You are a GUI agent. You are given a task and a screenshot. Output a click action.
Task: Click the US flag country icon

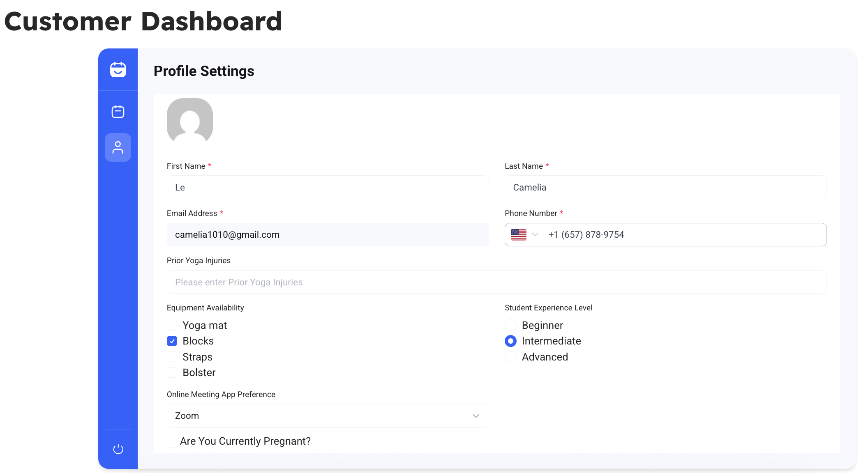point(519,234)
